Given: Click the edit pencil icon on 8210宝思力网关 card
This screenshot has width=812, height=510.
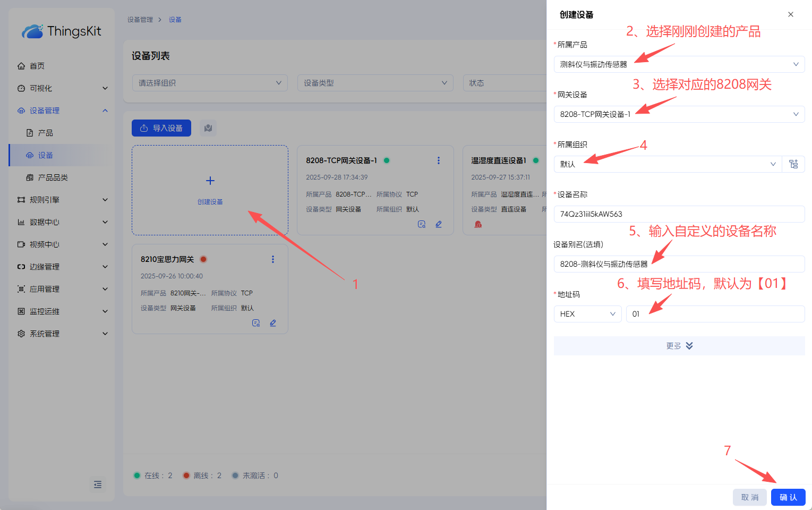Looking at the screenshot, I should pos(273,323).
